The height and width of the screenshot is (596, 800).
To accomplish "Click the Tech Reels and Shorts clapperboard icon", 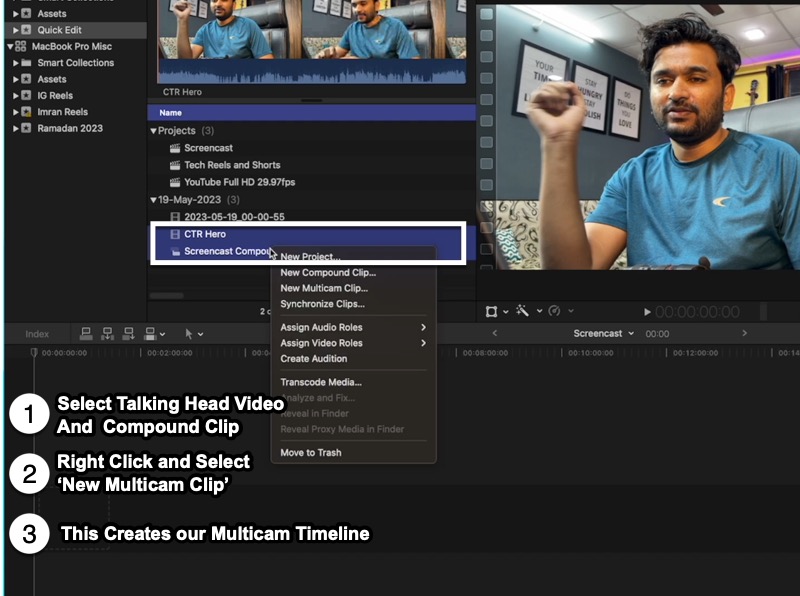I will point(175,165).
